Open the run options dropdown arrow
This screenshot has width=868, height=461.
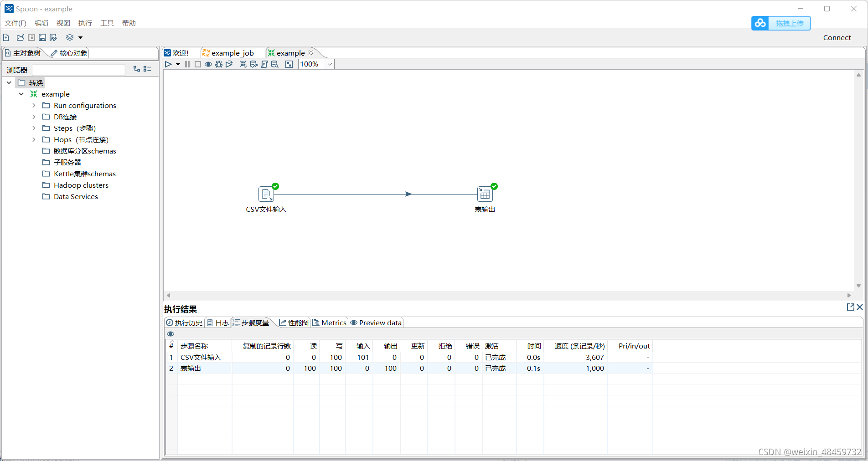coord(178,64)
